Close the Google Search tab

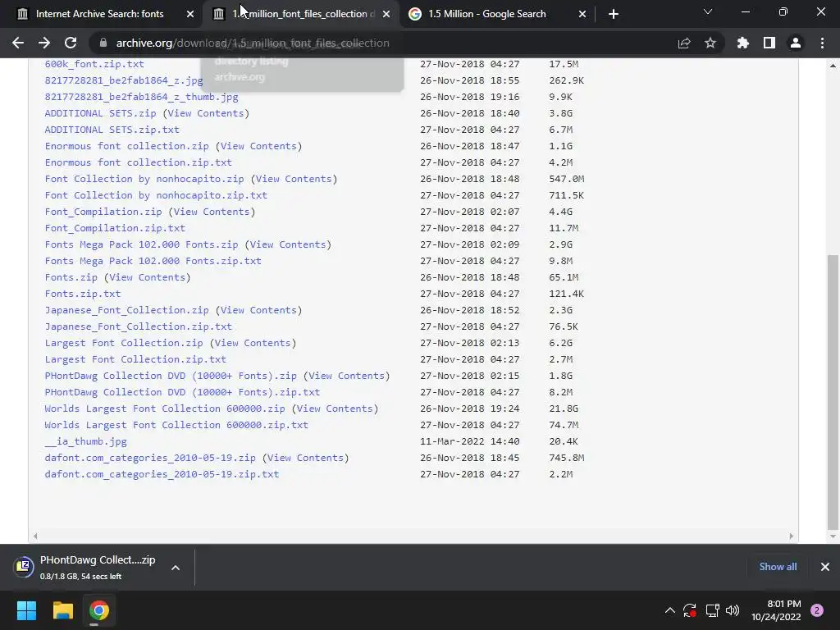(582, 14)
